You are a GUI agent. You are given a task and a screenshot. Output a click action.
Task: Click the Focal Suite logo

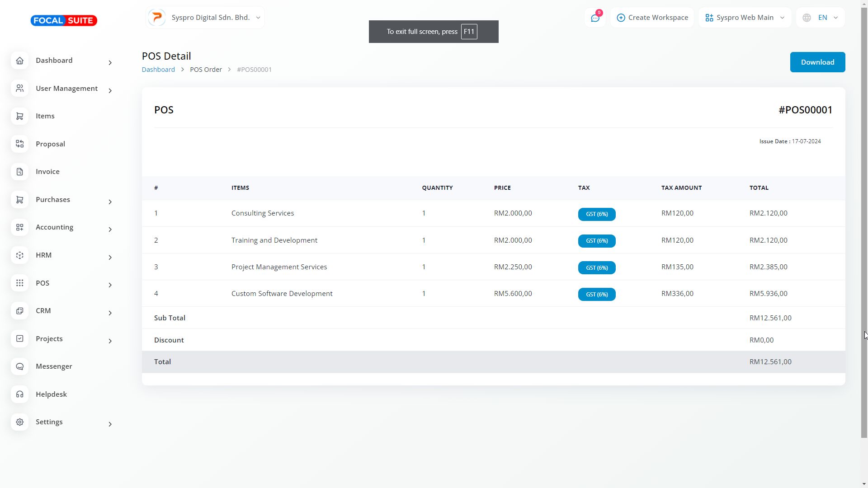click(x=64, y=20)
